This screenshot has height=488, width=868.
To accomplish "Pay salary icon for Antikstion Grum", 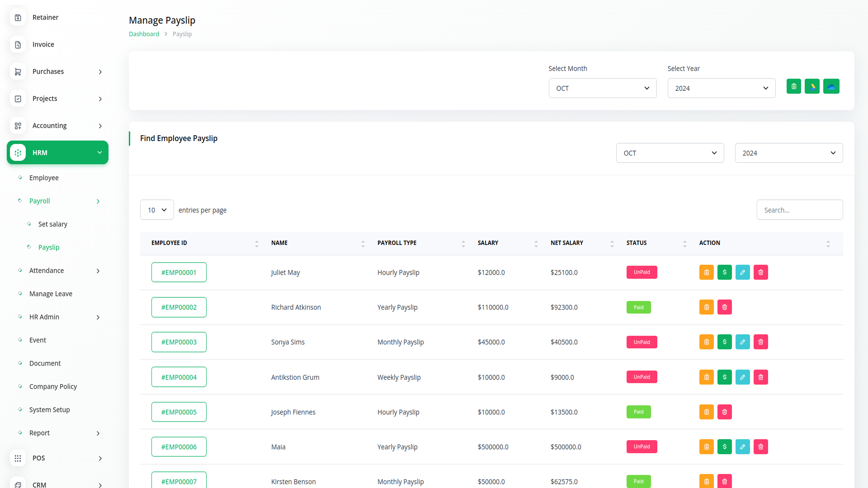I will [725, 377].
